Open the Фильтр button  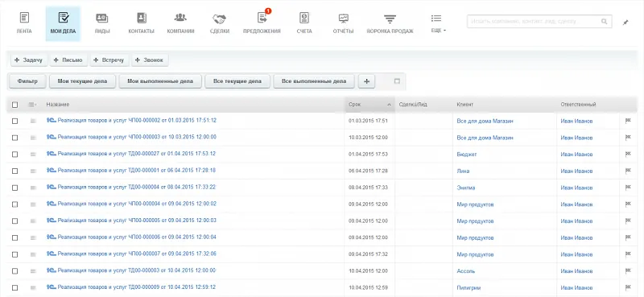pos(27,81)
